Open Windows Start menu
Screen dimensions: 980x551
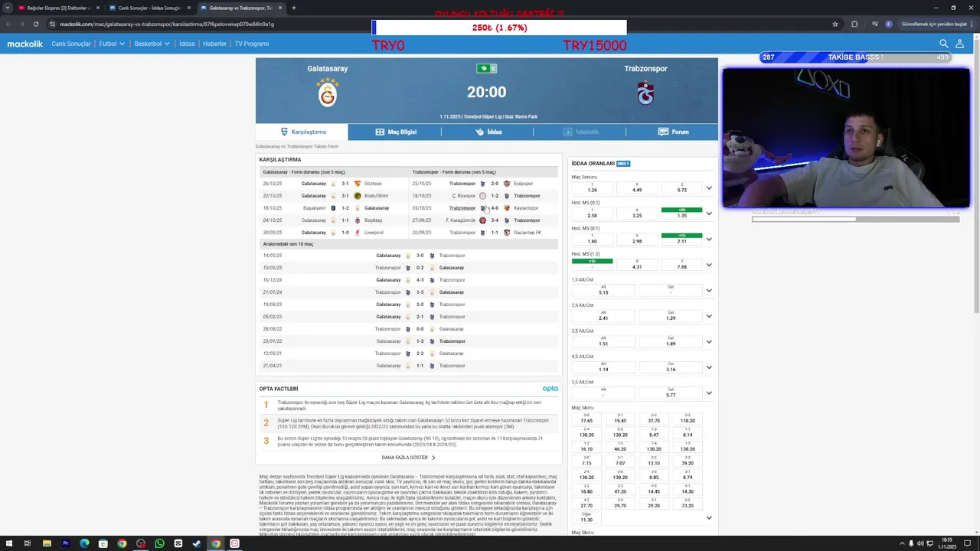tap(8, 543)
